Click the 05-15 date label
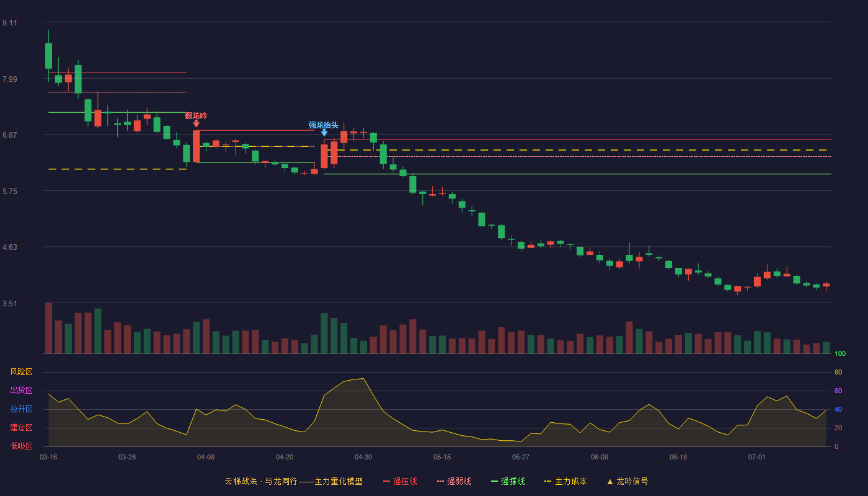Viewport: 868px width, 496px height. click(x=442, y=457)
